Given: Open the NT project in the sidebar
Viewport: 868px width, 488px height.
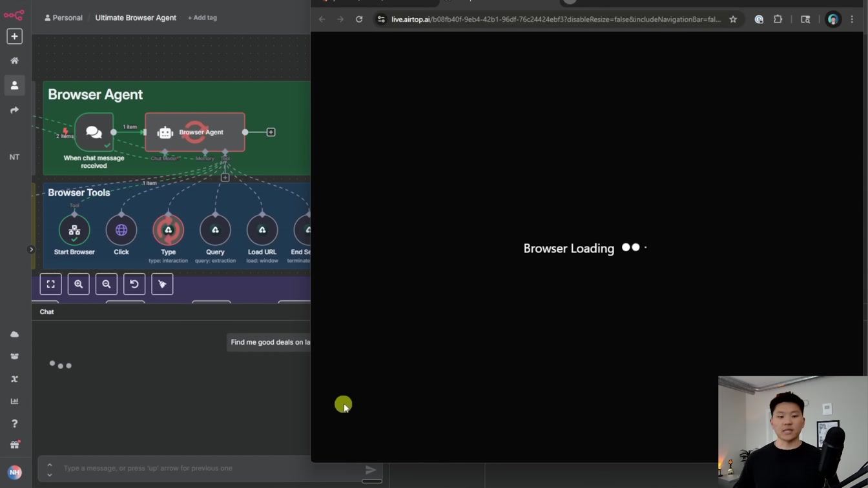Looking at the screenshot, I should (14, 157).
